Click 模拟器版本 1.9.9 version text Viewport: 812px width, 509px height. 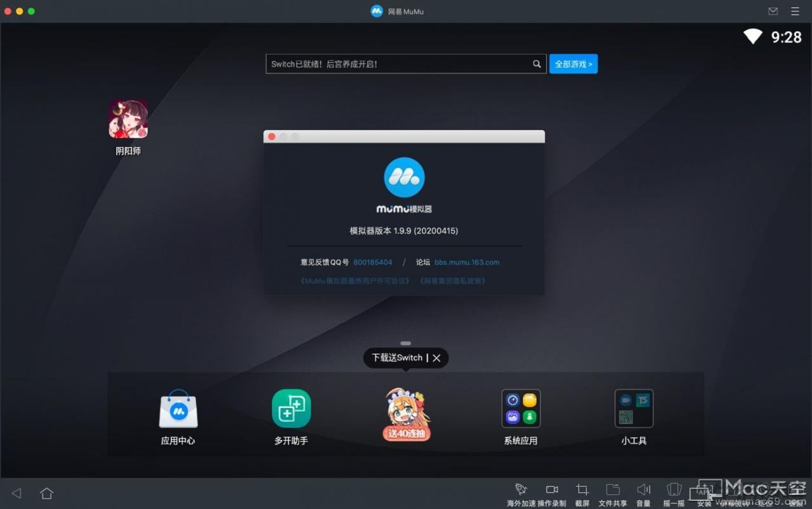(404, 231)
